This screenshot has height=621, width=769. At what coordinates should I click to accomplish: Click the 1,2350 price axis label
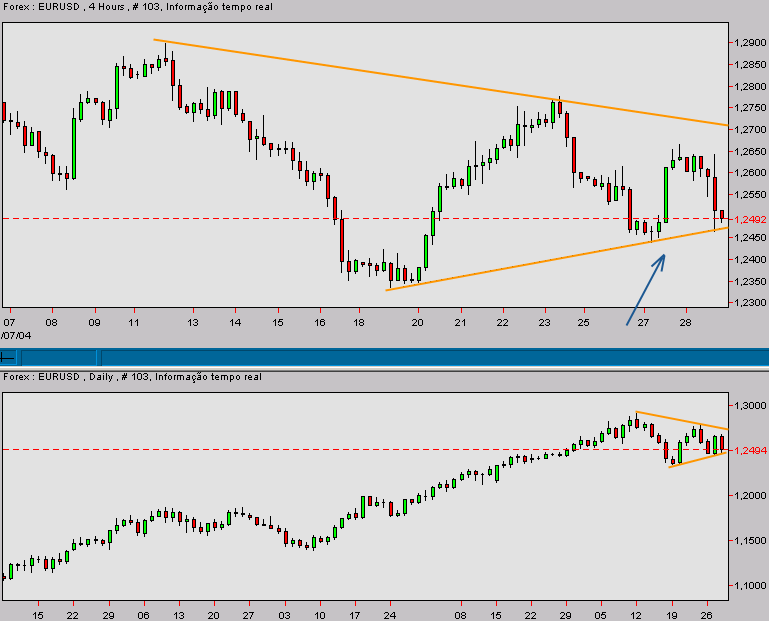(750, 281)
